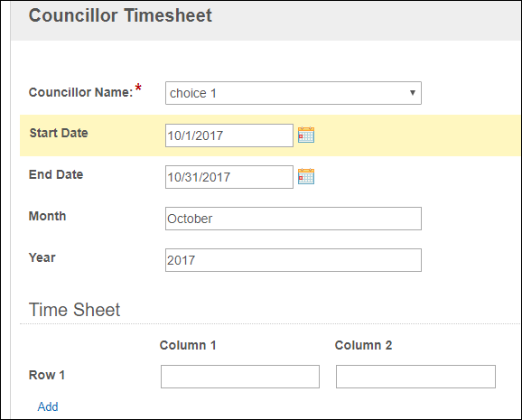This screenshot has height=420, width=522.
Task: Open the Start Date calendar picker icon
Action: click(x=306, y=135)
